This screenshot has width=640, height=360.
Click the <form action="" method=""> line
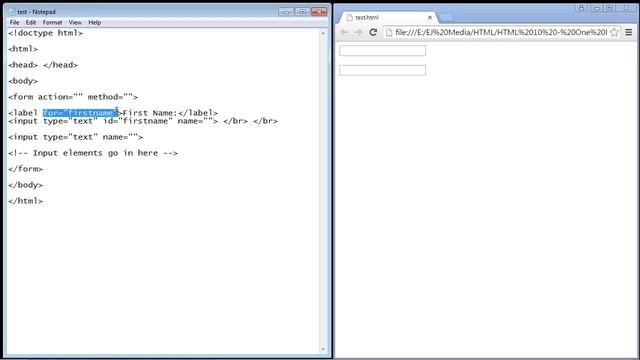(73, 97)
